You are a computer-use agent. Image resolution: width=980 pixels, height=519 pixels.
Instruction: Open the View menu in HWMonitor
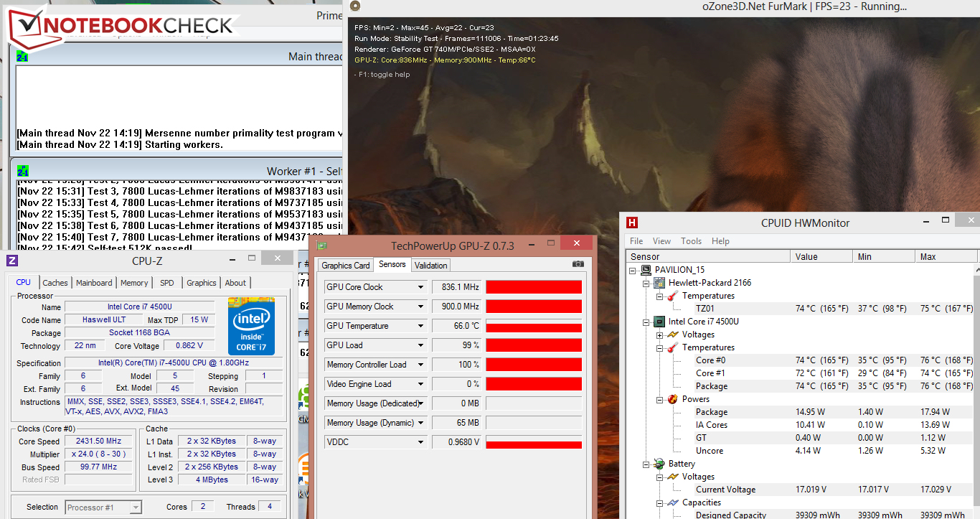point(662,241)
